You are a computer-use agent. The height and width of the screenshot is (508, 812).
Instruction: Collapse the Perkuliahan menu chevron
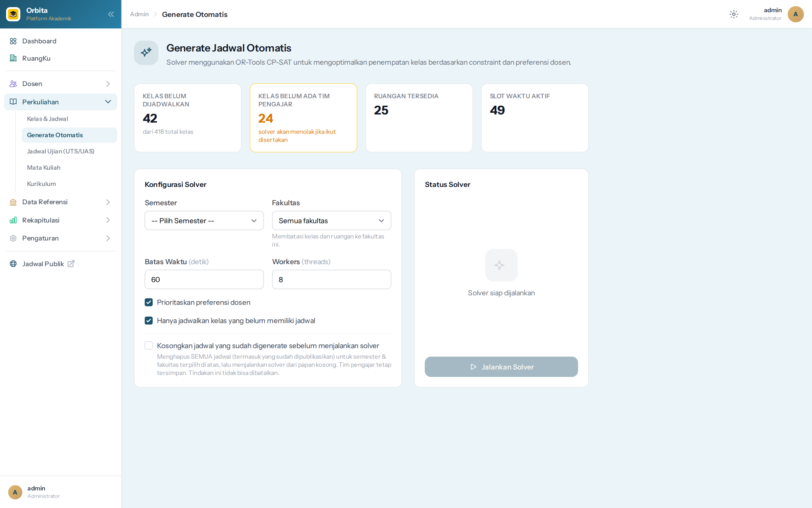click(108, 102)
